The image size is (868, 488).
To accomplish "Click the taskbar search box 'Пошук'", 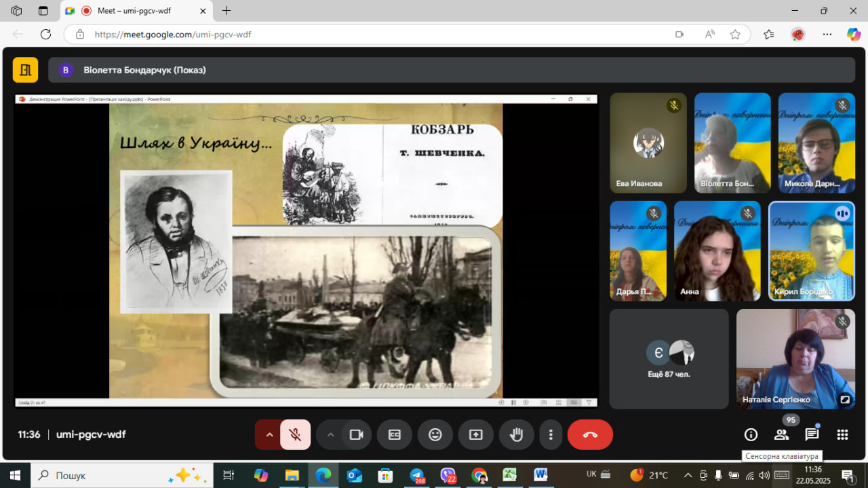I will point(122,475).
